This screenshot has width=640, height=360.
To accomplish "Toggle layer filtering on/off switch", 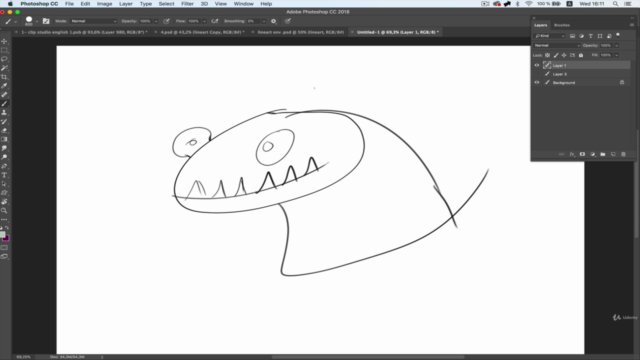I will pos(618,35).
